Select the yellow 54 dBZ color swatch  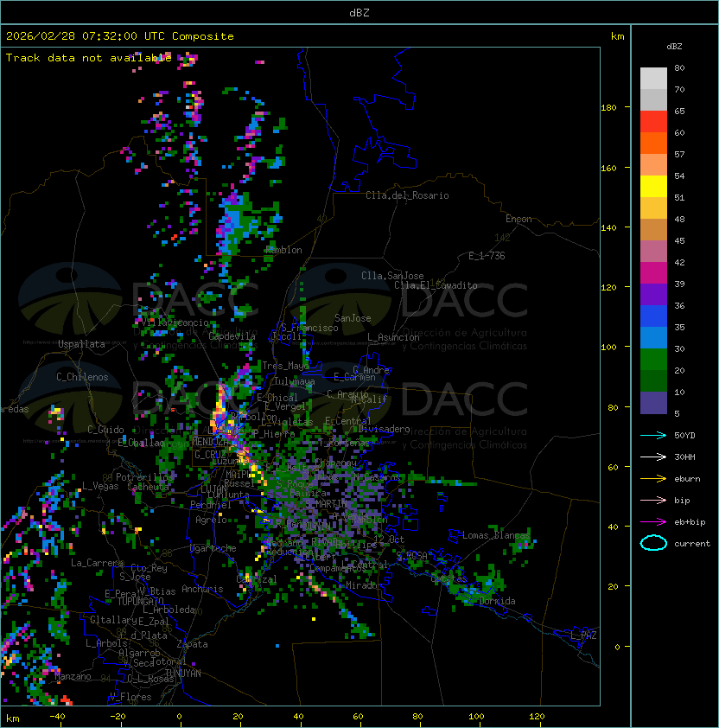pyautogui.click(x=653, y=187)
